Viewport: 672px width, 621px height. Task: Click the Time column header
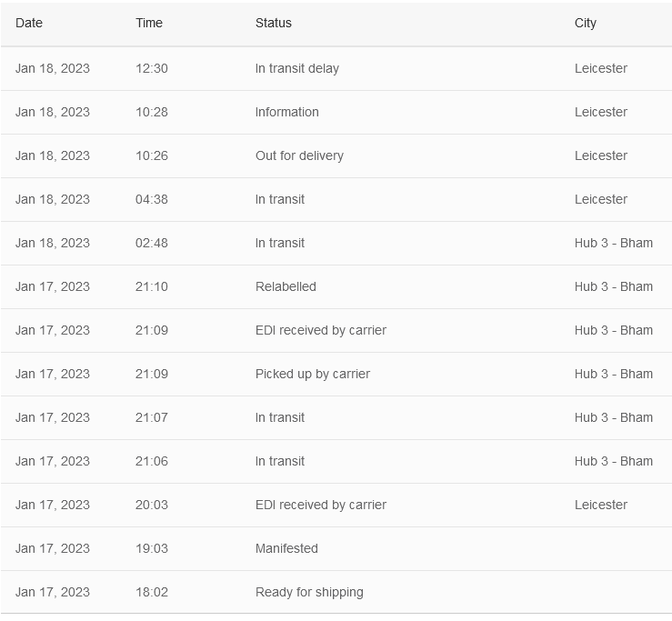(149, 23)
